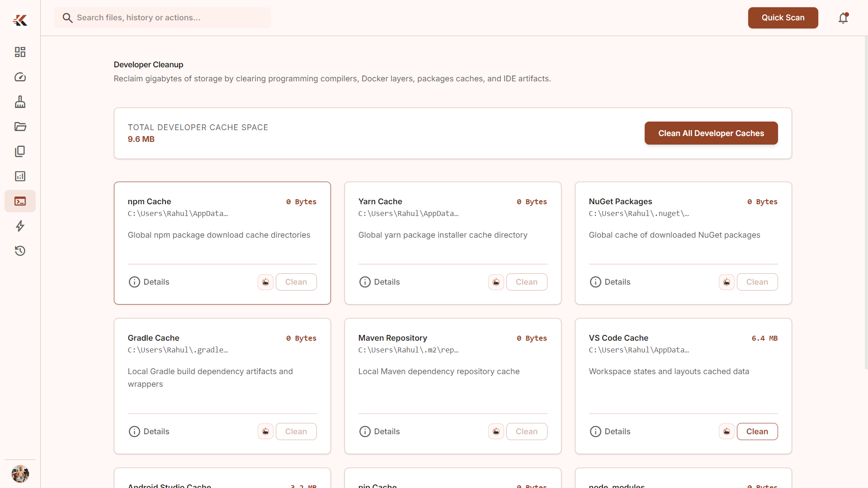
Task: Click the VS Code Cache 6.4 MB size
Action: (764, 338)
